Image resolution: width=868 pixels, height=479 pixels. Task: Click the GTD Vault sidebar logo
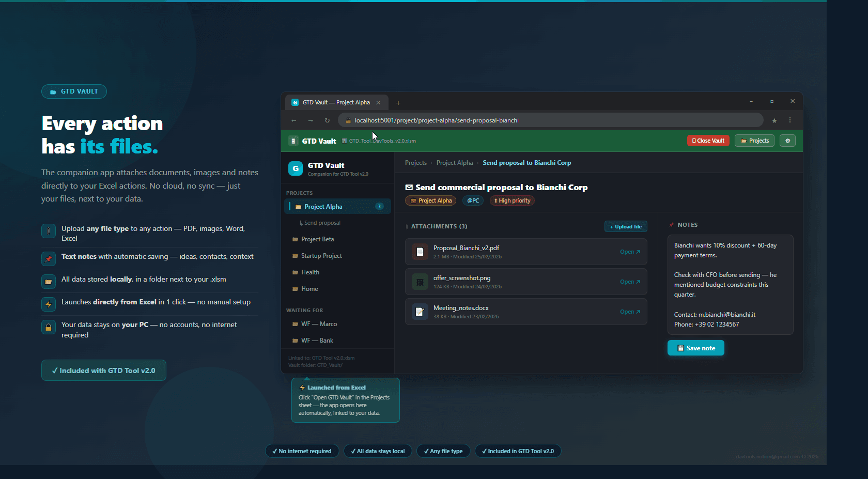click(x=296, y=168)
